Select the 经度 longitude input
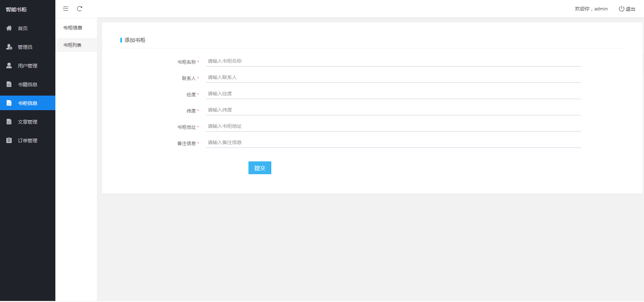 [x=393, y=94]
